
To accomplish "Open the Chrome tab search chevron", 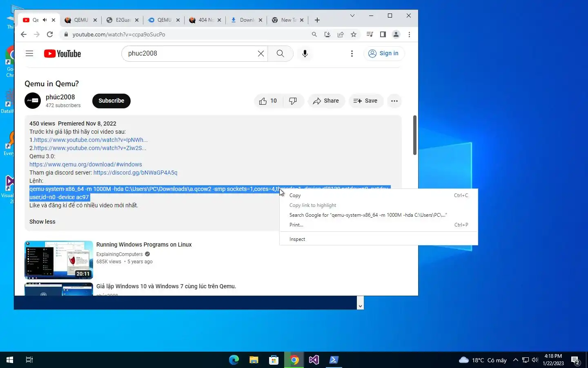I will pos(352,16).
